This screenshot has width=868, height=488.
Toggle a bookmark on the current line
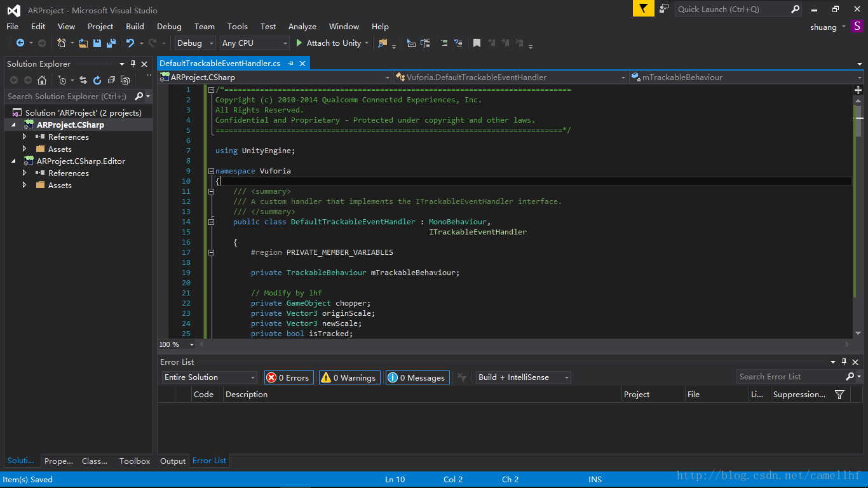(x=477, y=43)
